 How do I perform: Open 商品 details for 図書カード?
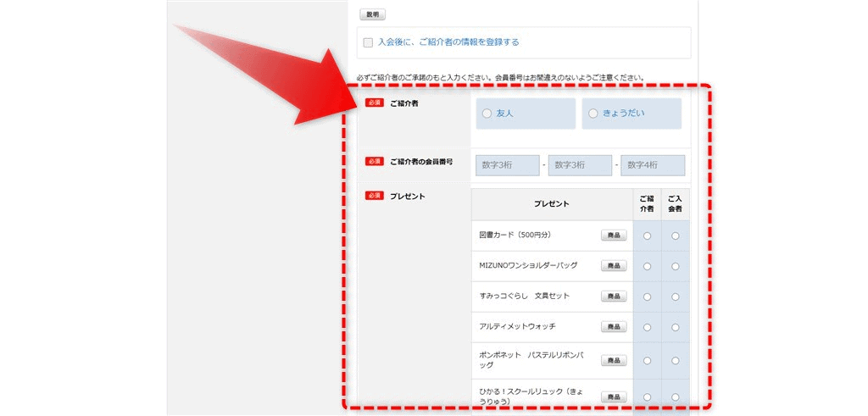614,236
